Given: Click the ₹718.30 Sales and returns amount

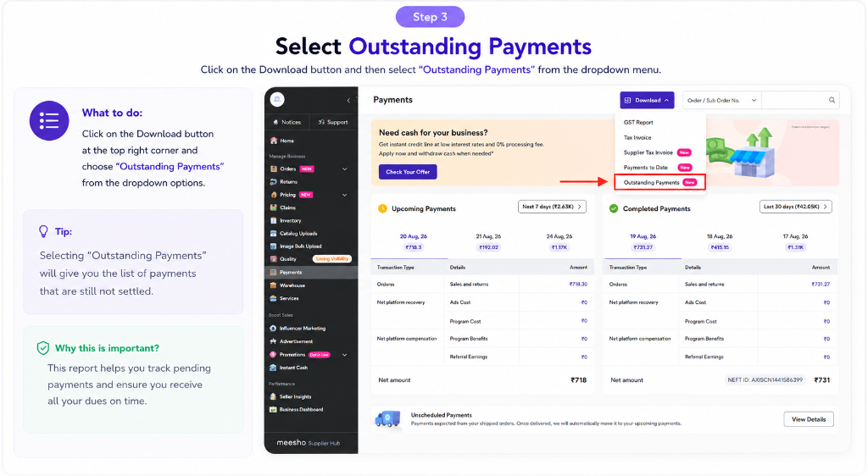Looking at the screenshot, I should pos(578,285).
